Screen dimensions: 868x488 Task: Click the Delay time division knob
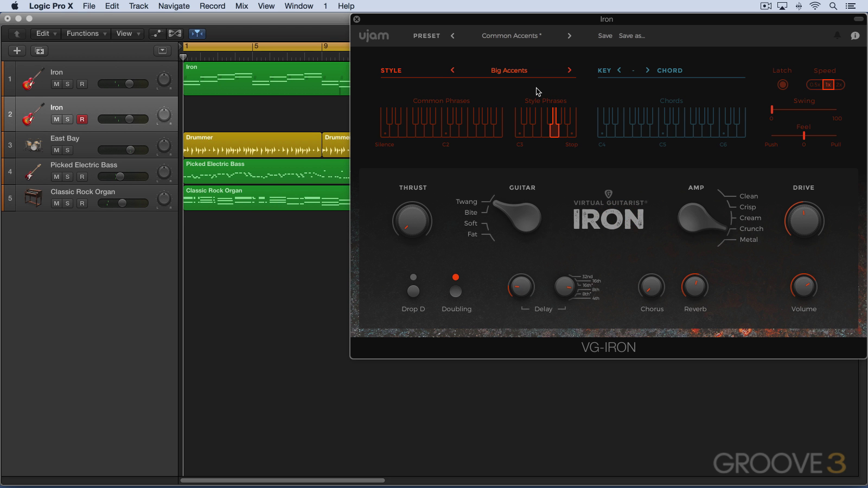click(565, 287)
